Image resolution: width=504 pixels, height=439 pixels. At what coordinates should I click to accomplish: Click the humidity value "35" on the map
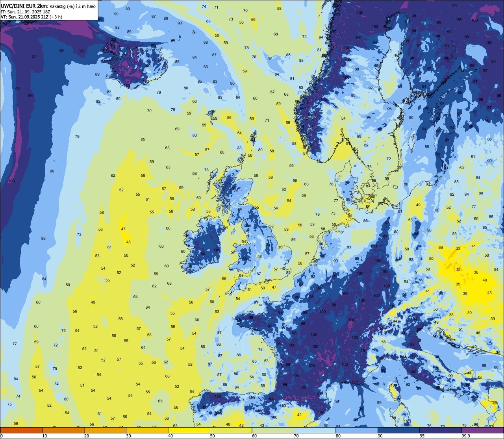(x=458, y=284)
